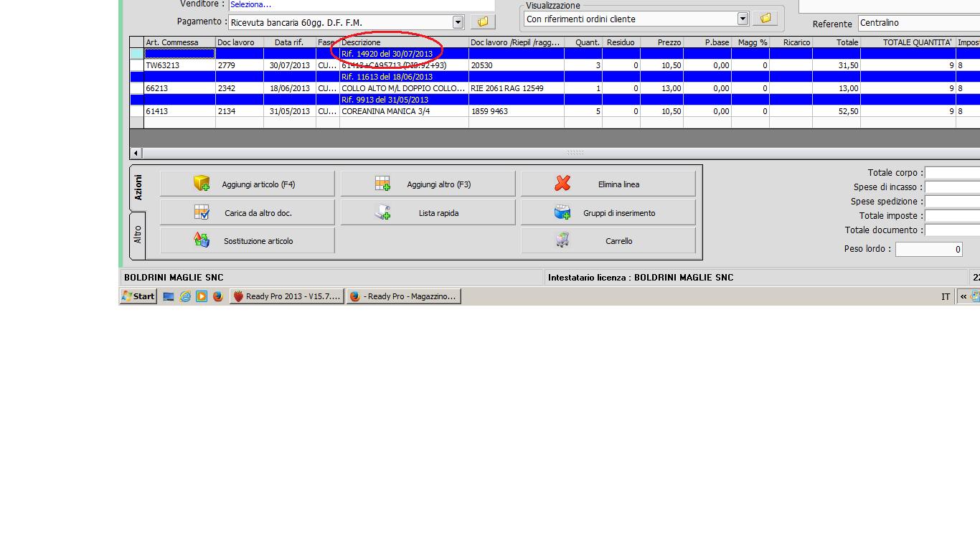Select the Rif. 11613 del 18/06/2013 row

point(555,77)
